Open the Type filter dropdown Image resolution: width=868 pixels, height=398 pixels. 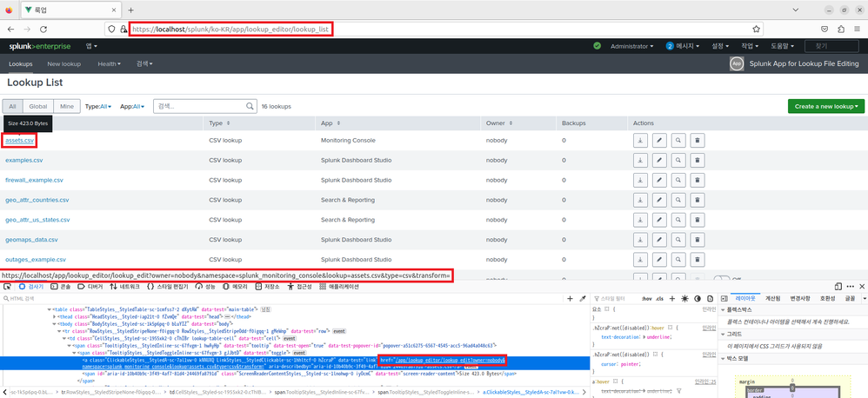click(97, 106)
